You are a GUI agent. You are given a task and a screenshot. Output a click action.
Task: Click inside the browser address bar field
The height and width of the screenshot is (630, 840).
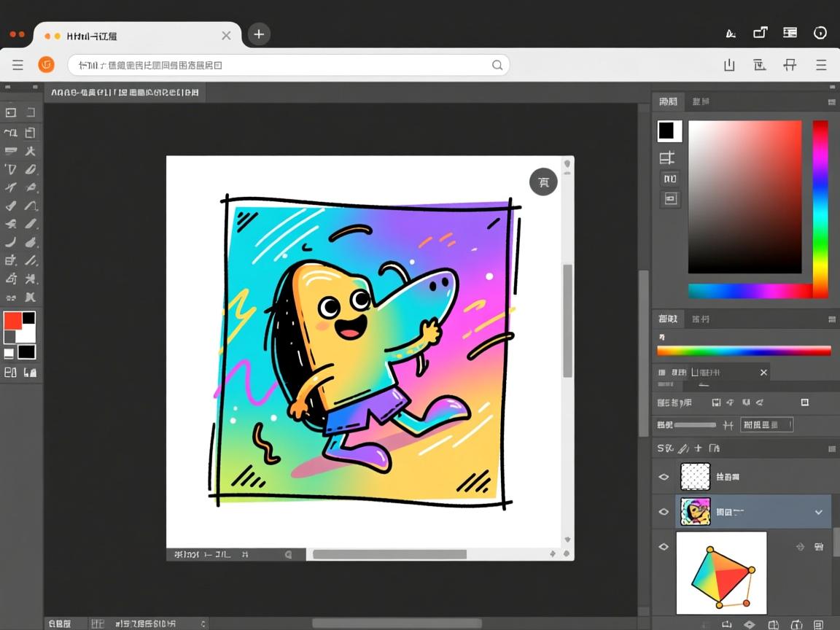coord(277,65)
